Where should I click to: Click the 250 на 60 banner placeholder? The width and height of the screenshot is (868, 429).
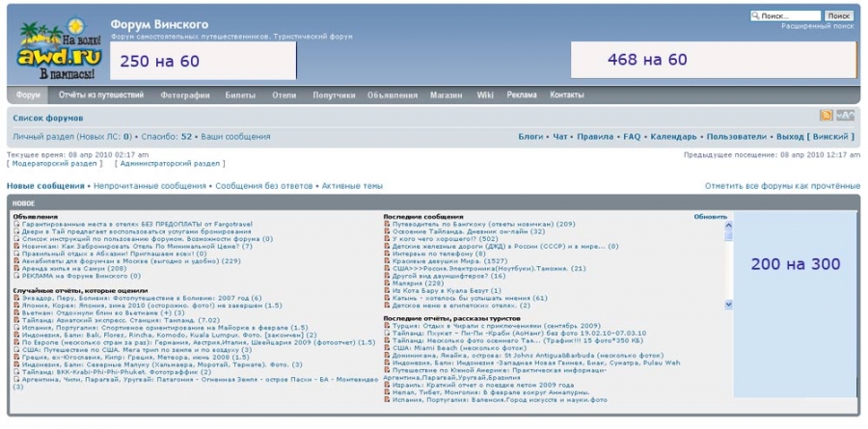(x=203, y=61)
